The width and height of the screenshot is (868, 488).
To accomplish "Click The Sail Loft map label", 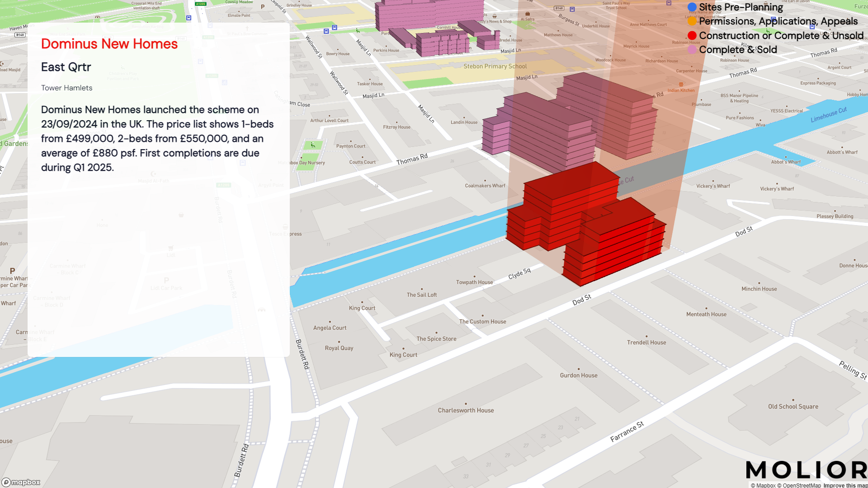I will point(422,295).
